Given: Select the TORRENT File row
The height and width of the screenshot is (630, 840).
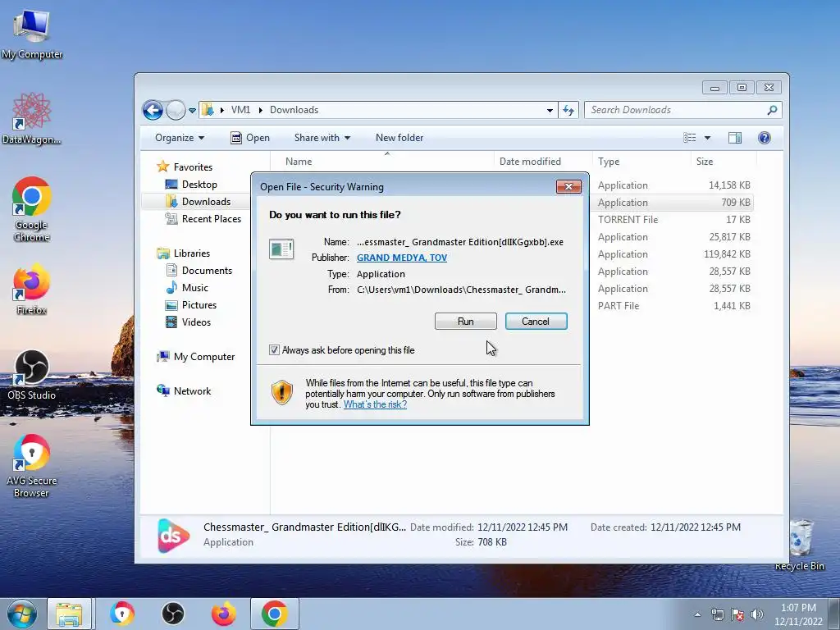Looking at the screenshot, I should (674, 220).
